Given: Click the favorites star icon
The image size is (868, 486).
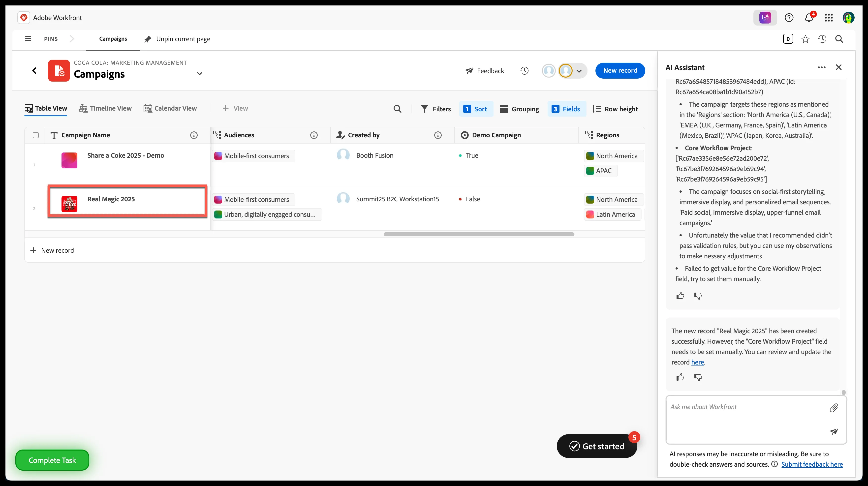Looking at the screenshot, I should coord(805,39).
